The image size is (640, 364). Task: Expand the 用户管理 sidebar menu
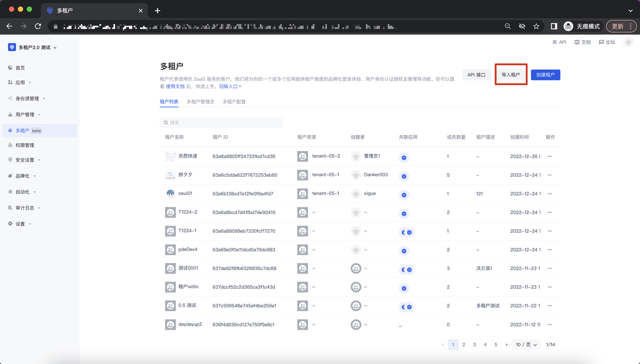tap(27, 114)
